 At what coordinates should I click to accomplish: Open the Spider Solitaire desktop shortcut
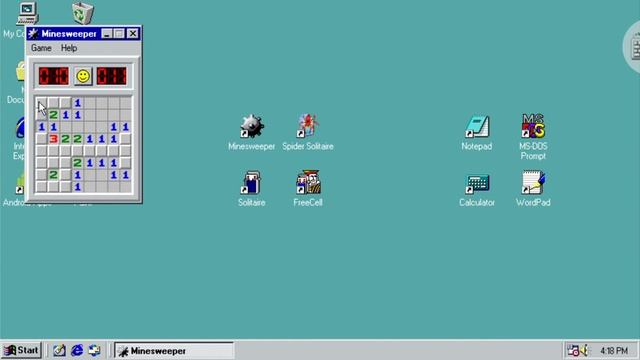(308, 133)
